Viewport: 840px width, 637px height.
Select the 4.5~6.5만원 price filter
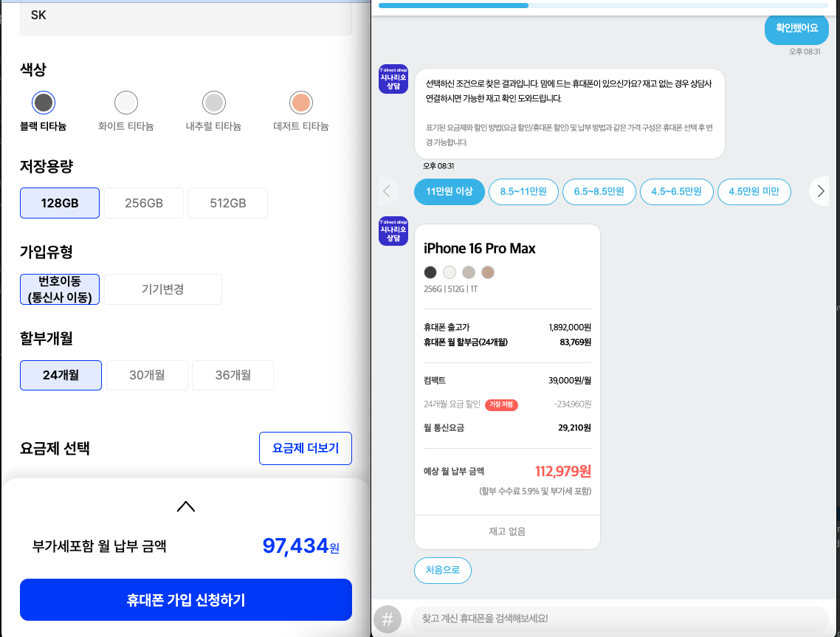(677, 192)
